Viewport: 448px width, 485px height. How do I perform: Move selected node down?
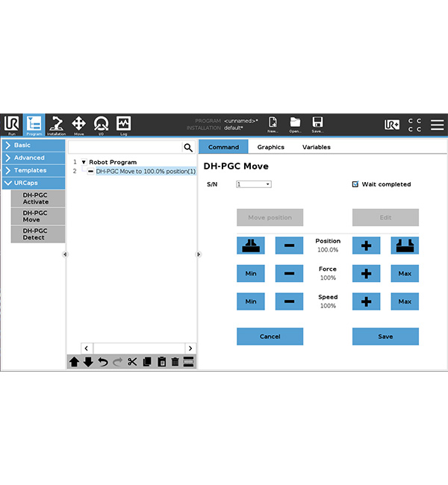(x=89, y=362)
